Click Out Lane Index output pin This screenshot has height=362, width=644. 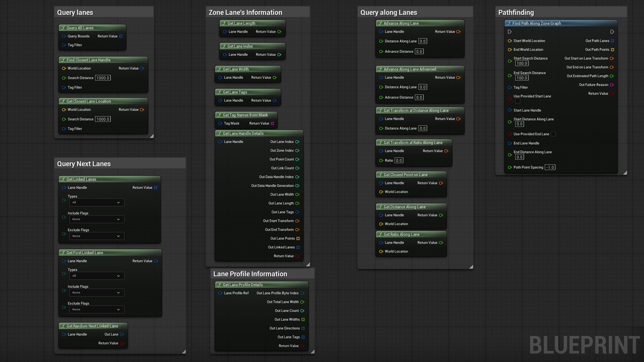pos(297,142)
